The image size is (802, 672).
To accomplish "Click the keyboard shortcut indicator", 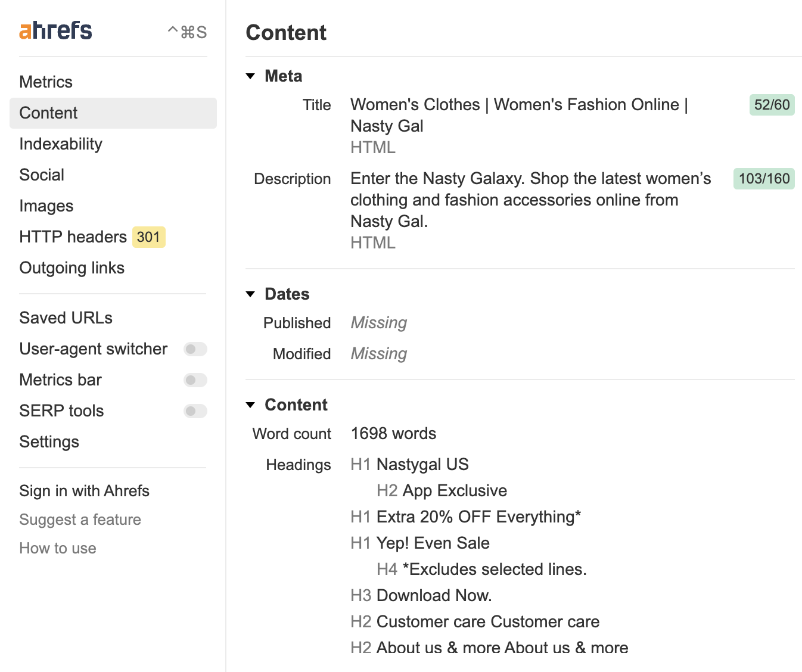I will point(187,32).
